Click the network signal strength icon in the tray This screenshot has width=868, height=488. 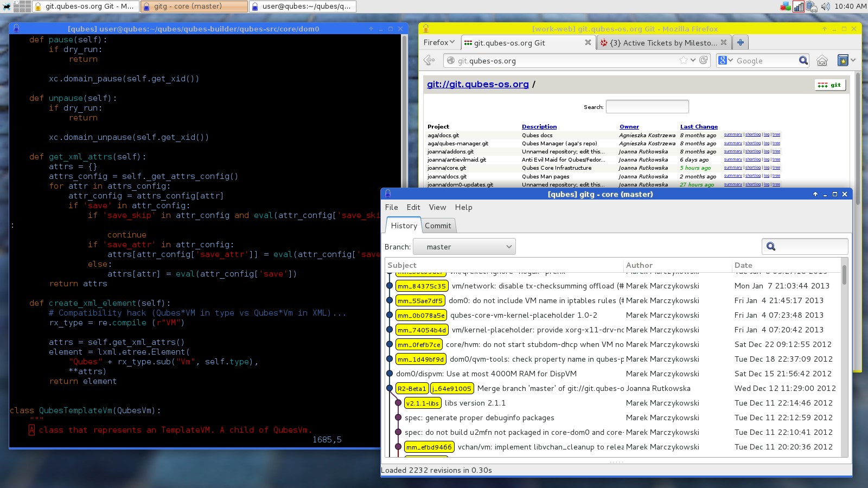pos(798,7)
